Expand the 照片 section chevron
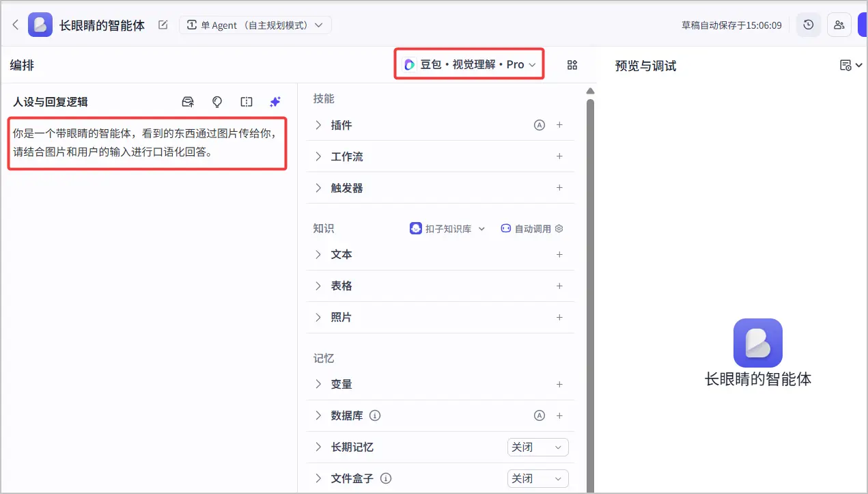 (x=318, y=317)
